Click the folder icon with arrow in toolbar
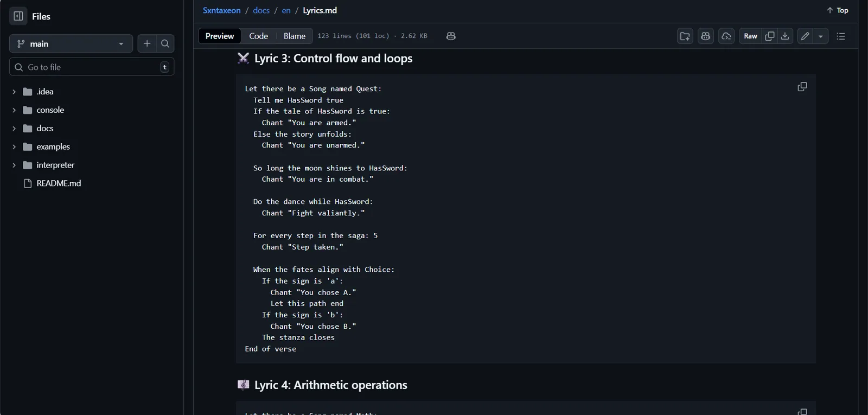Screen dimensions: 868x415 [685, 36]
